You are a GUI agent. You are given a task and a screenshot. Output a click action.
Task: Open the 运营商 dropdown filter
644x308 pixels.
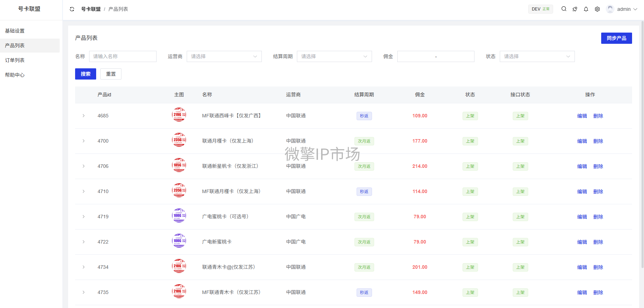pyautogui.click(x=224, y=56)
